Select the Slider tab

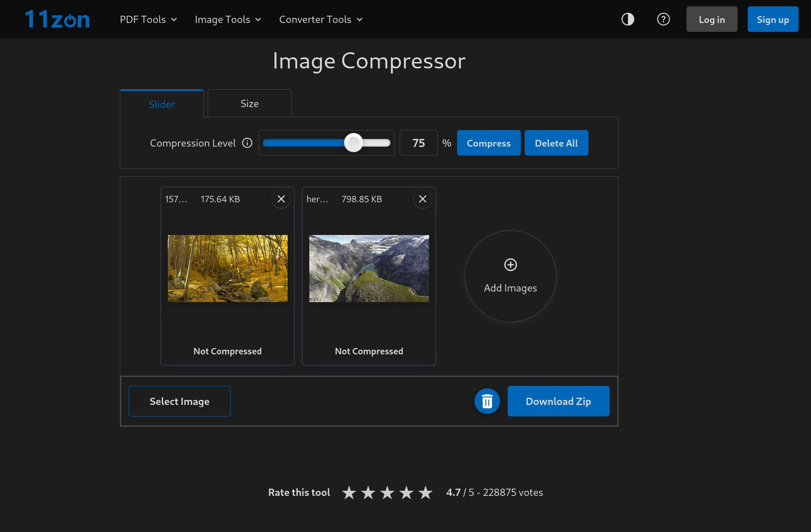click(x=161, y=104)
